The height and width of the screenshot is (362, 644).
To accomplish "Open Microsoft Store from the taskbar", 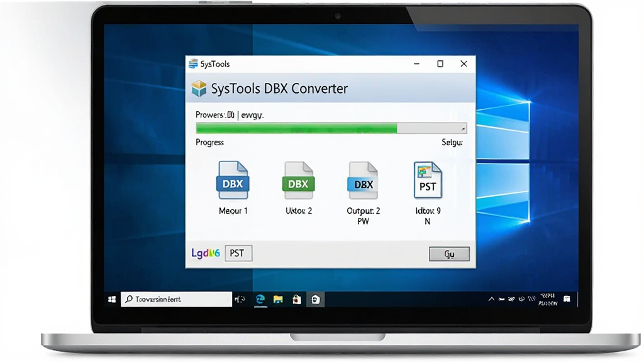I will [x=297, y=300].
